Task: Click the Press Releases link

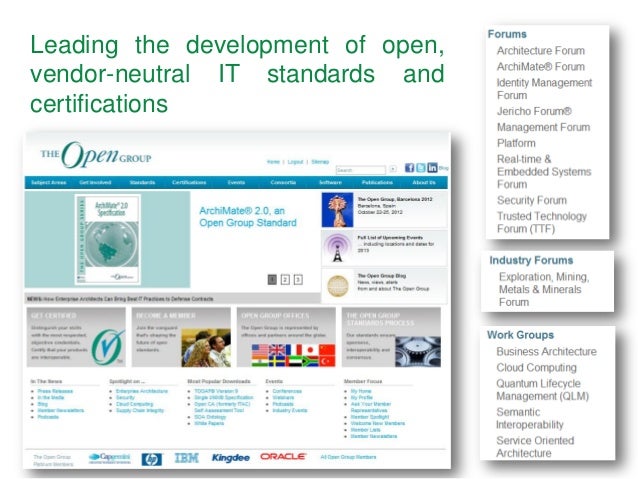Action: [55, 391]
